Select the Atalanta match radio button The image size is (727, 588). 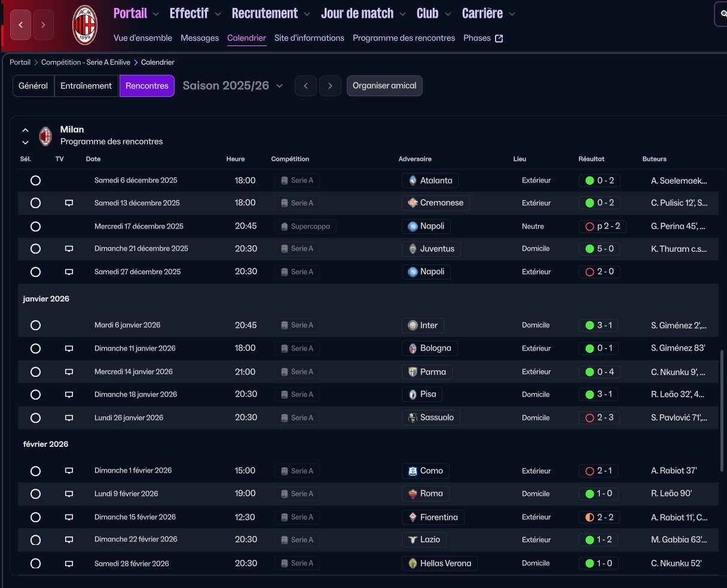point(35,180)
